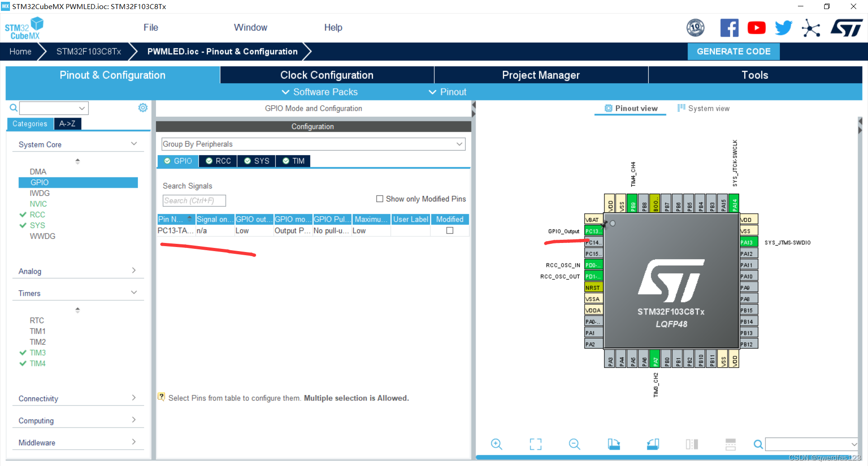The width and height of the screenshot is (868, 466).
Task: Select the PB9 pin on the chip
Action: click(632, 203)
